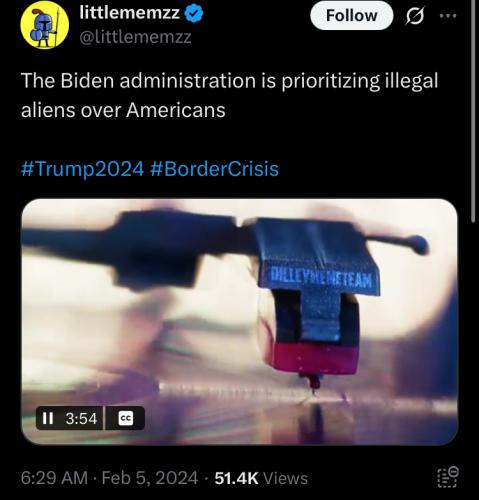This screenshot has height=500, width=479.
Task: Click the Feb 5, 2024 date
Action: click(150, 478)
